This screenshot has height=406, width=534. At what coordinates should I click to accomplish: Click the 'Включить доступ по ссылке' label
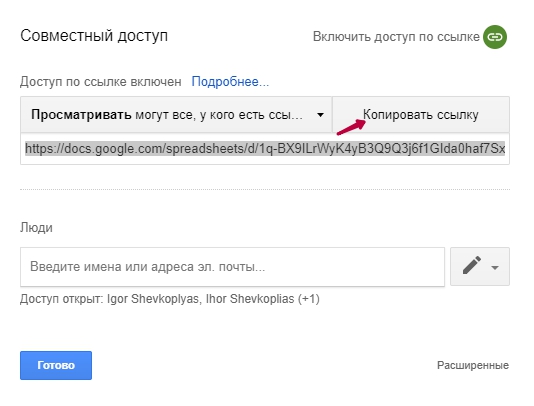click(x=396, y=36)
